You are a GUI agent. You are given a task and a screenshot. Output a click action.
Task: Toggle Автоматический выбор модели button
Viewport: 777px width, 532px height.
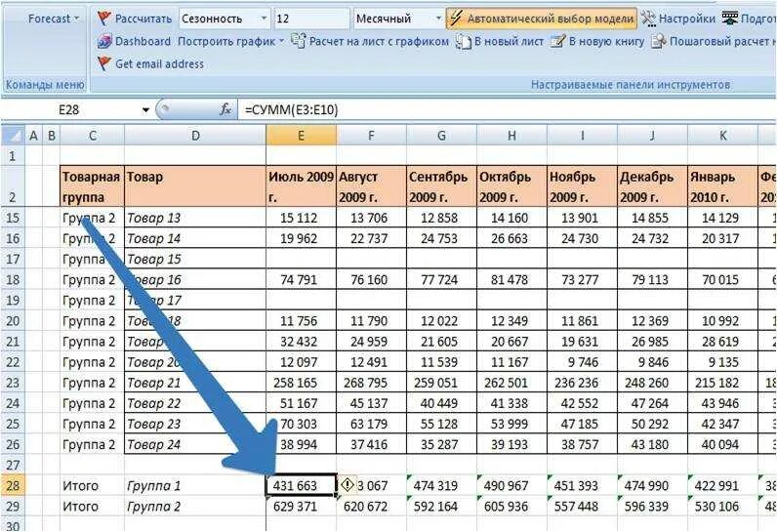[x=542, y=19]
